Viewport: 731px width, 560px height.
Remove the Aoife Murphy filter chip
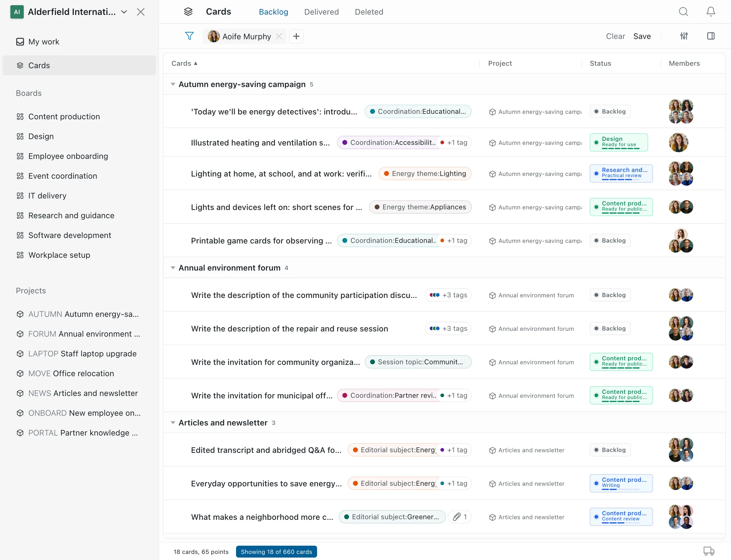click(x=279, y=36)
